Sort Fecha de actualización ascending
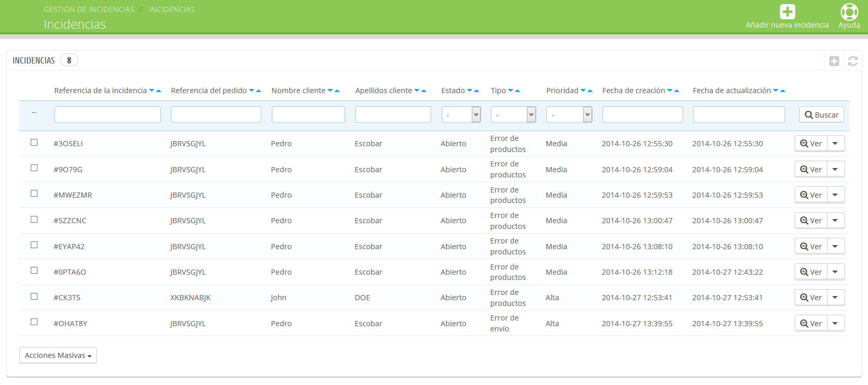 point(783,91)
